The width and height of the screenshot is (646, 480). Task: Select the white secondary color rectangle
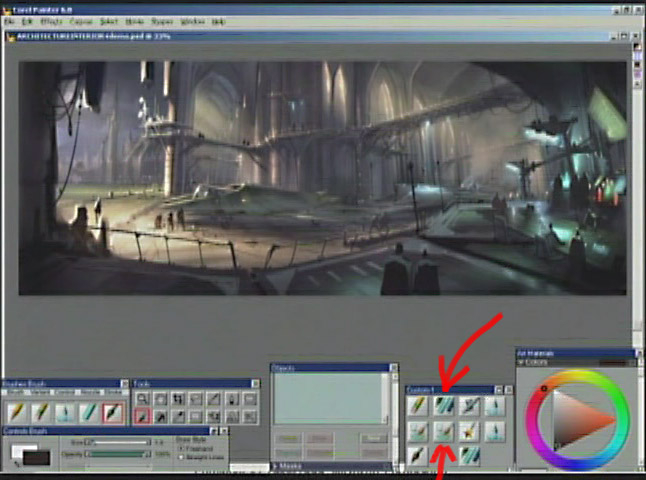coord(18,450)
